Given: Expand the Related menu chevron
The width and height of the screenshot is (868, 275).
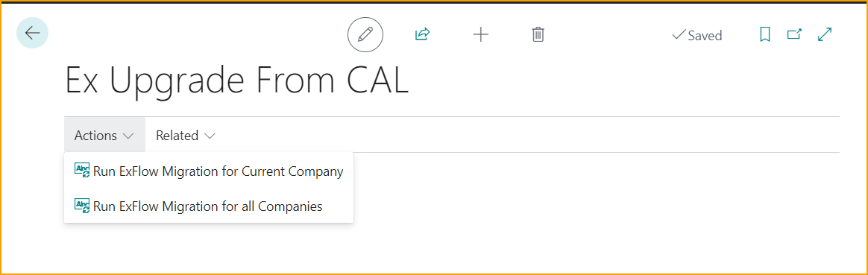Looking at the screenshot, I should [x=210, y=136].
